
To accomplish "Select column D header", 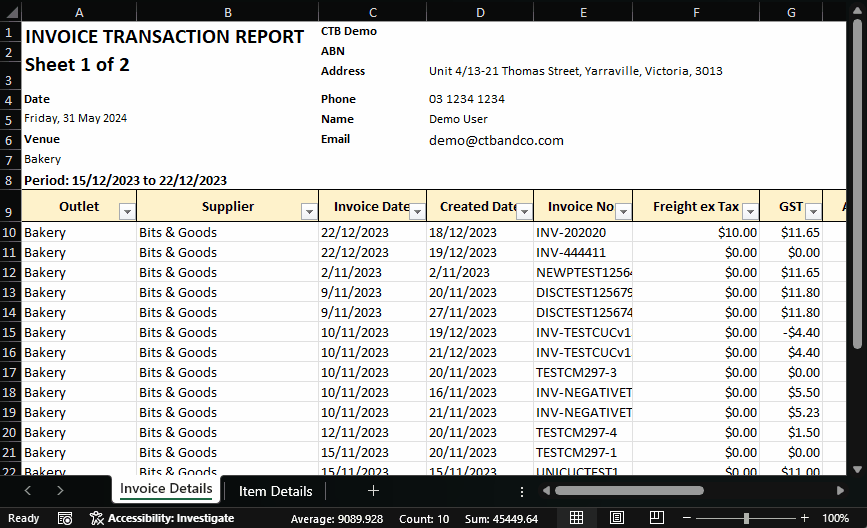I will point(480,12).
